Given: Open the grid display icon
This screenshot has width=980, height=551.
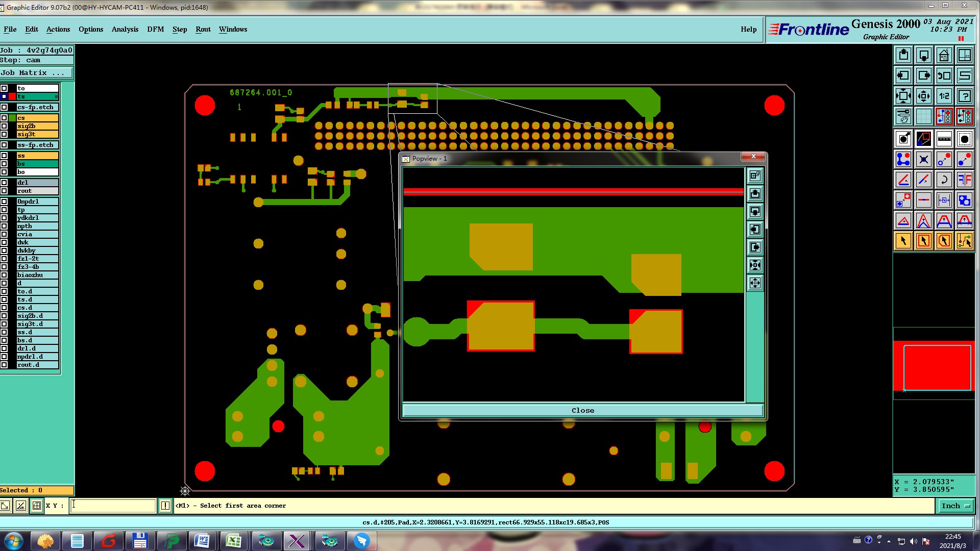Looking at the screenshot, I should click(923, 117).
